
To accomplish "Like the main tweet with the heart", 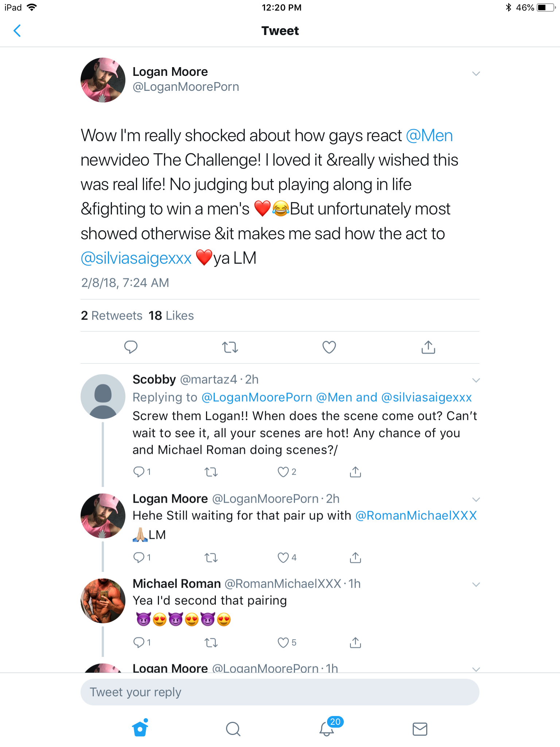I will coord(329,347).
